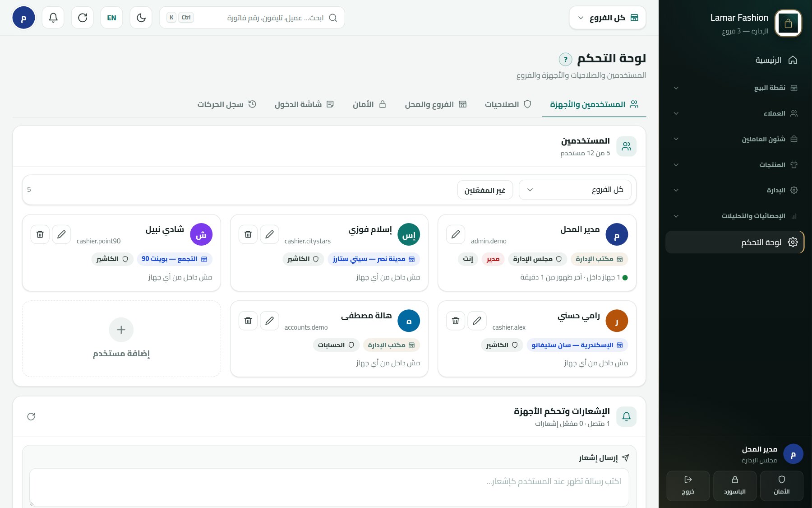Expand العملاء in sidebar
Image resolution: width=812 pixels, height=508 pixels.
coord(735,113)
